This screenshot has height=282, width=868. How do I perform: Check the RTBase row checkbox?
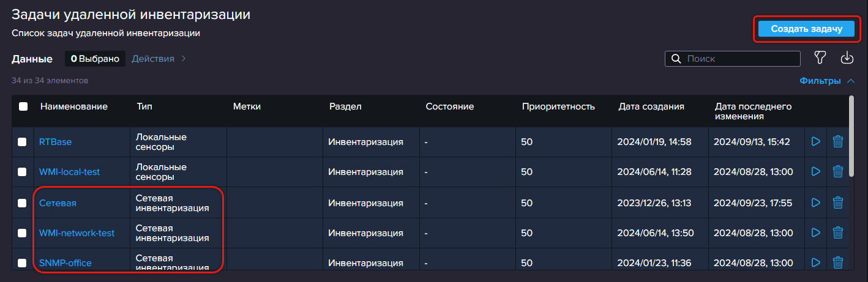(x=22, y=142)
